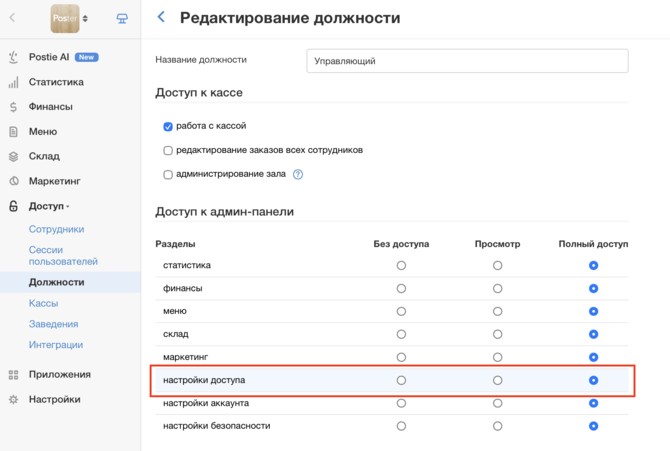Click the Настройки gear icon

(x=13, y=400)
